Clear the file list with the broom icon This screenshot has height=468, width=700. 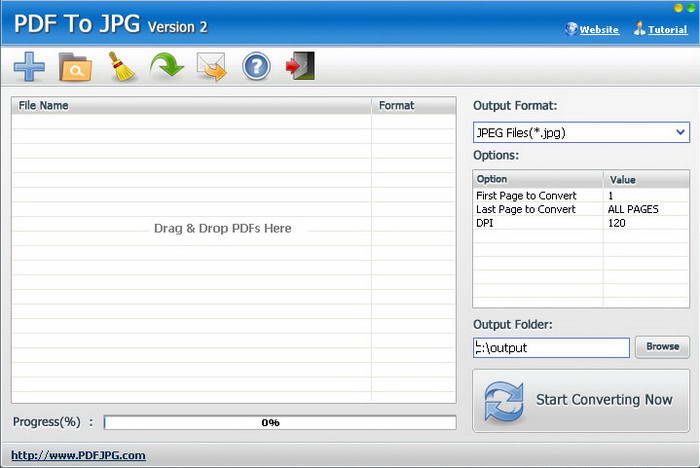121,67
